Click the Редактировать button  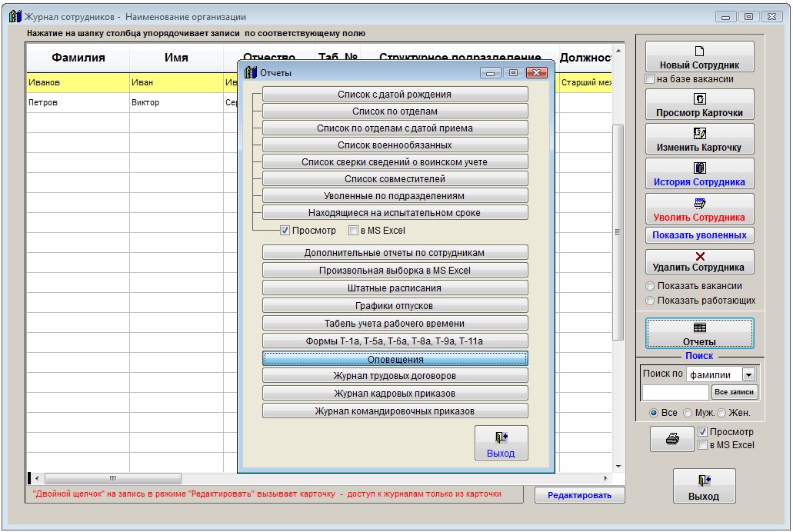pyautogui.click(x=580, y=495)
